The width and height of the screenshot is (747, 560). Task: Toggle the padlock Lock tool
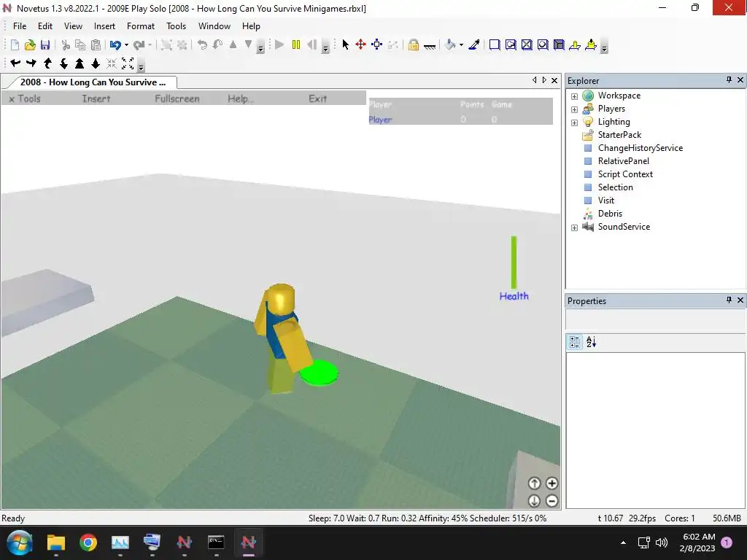[x=413, y=44]
